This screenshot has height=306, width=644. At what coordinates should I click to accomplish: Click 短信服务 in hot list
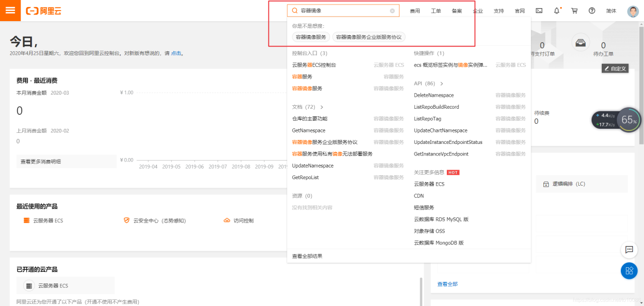pyautogui.click(x=424, y=207)
